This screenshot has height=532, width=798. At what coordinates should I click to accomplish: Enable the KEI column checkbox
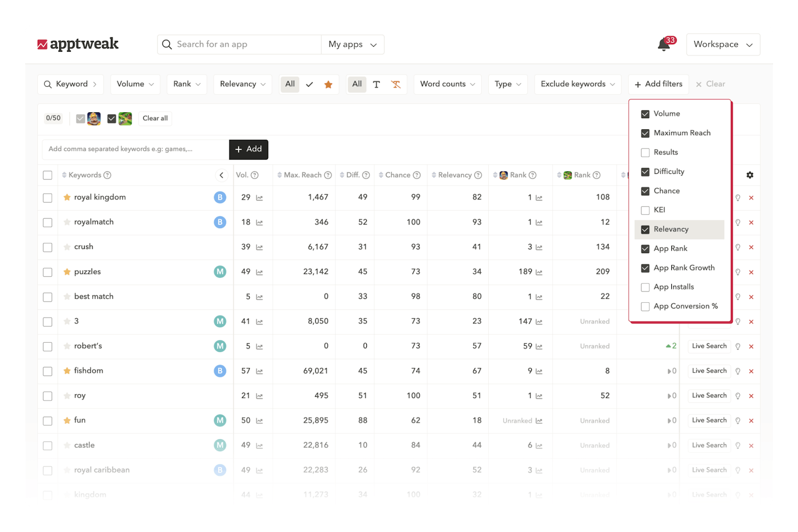click(x=645, y=210)
